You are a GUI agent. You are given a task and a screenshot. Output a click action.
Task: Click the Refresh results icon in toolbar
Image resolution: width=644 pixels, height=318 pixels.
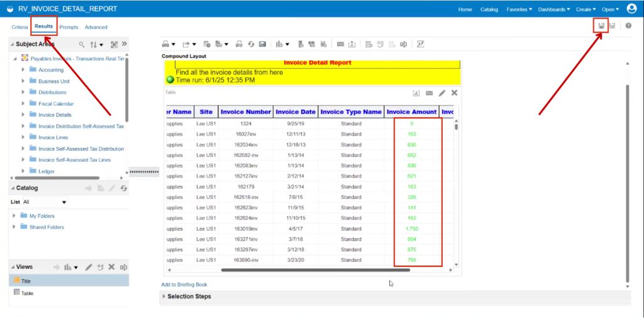(251, 44)
